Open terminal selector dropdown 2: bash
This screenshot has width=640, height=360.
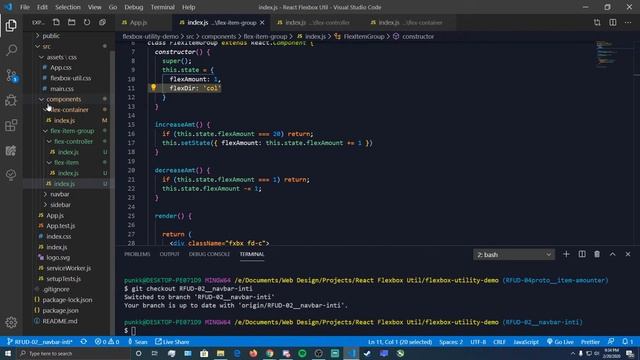[514, 255]
